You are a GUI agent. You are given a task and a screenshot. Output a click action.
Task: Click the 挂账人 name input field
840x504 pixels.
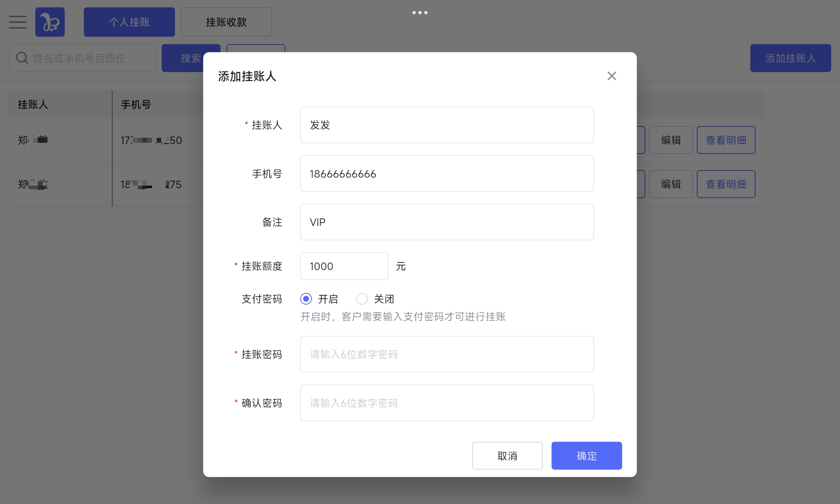[446, 125]
